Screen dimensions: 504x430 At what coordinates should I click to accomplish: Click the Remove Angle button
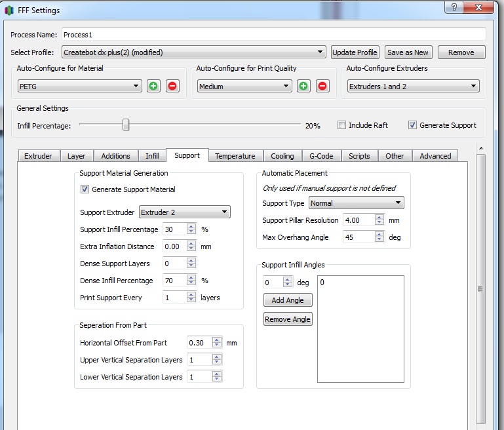[x=288, y=319]
